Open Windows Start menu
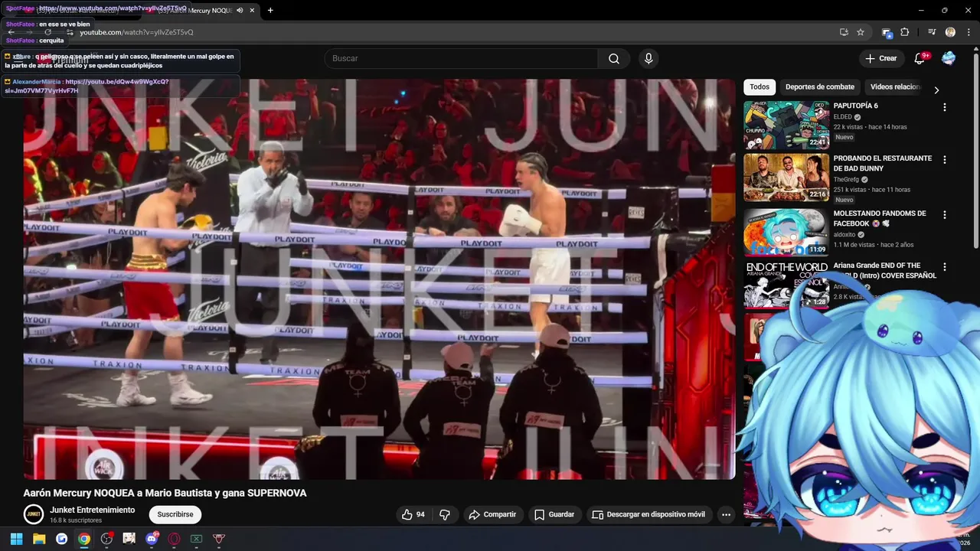This screenshot has width=980, height=551. coord(16,539)
